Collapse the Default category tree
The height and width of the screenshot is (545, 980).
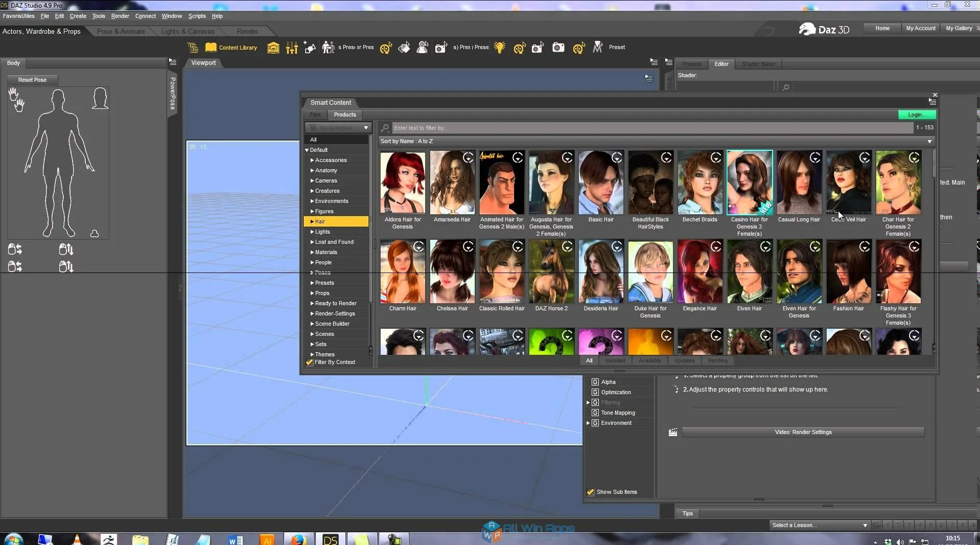[307, 150]
